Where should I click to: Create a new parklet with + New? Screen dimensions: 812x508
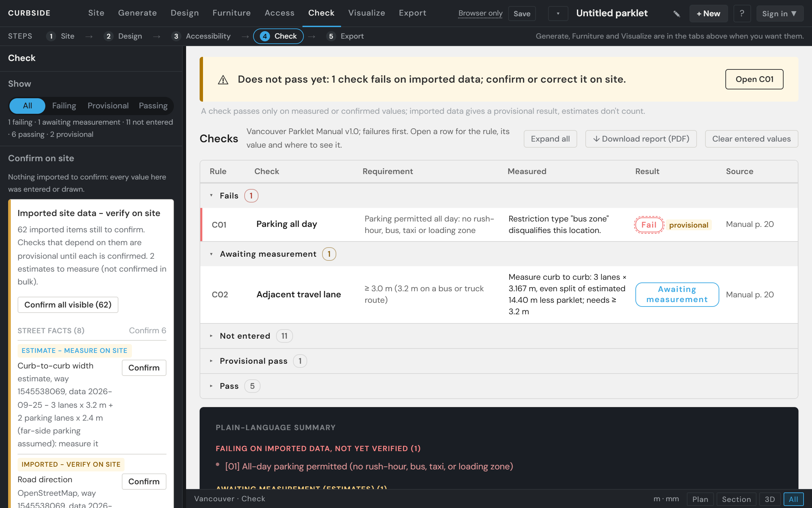[x=708, y=14]
